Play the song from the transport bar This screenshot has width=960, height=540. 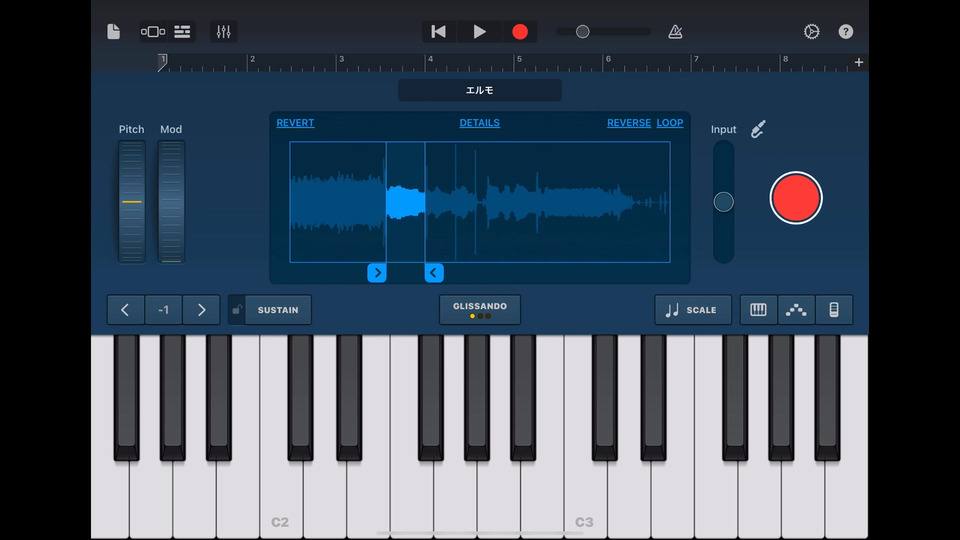click(x=479, y=31)
